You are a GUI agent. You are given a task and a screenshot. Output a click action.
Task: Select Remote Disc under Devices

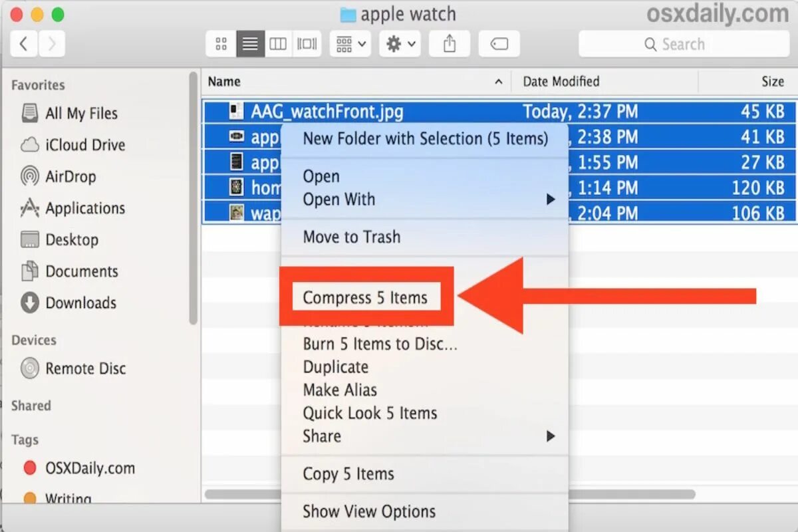(x=73, y=368)
